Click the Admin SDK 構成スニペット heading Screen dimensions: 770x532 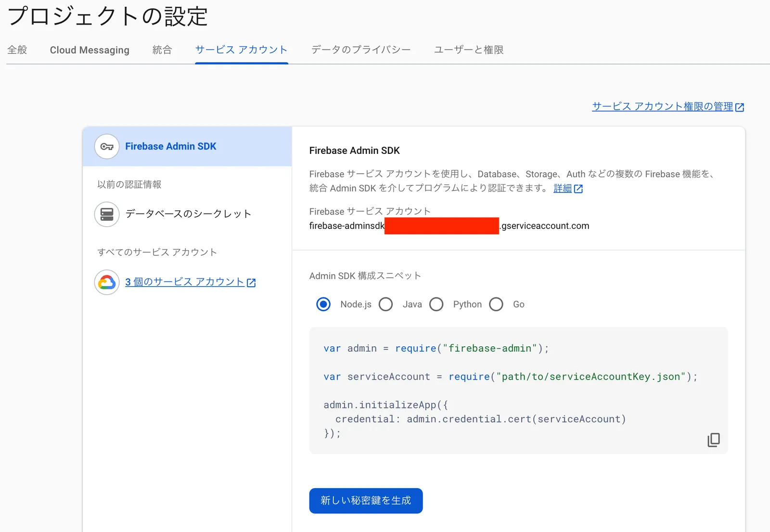[365, 276]
